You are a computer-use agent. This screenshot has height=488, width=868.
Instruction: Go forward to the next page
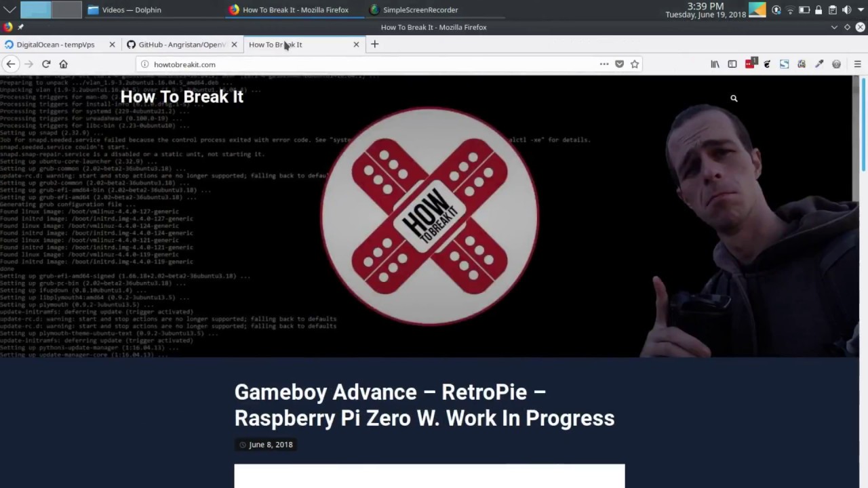28,64
